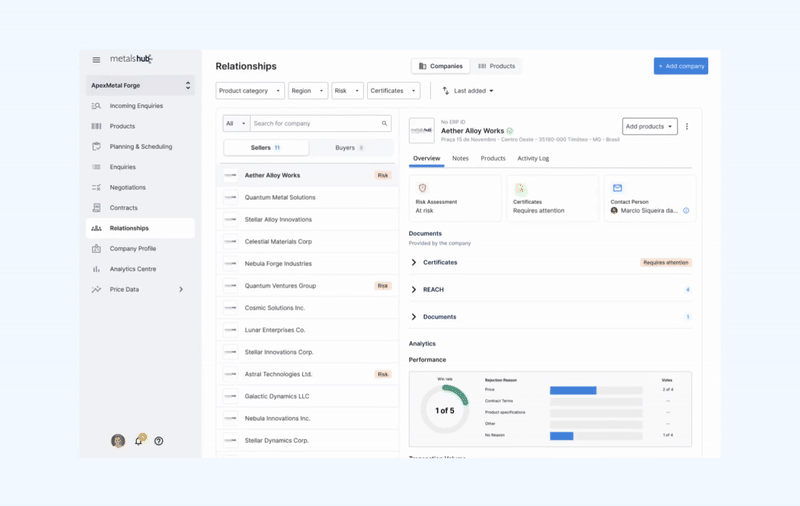Screen dimensions: 800x506
Task: Select Relationships in the sidebar
Action: (x=140, y=228)
